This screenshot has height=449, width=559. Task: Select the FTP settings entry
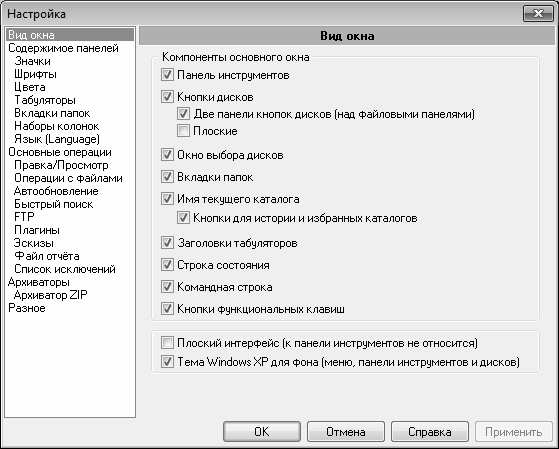coord(24,217)
